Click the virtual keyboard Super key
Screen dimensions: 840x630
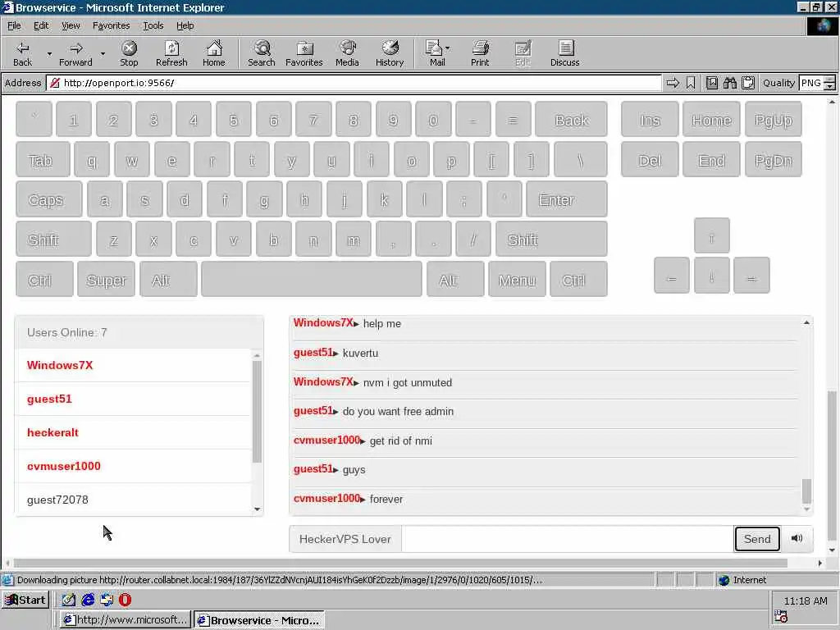pyautogui.click(x=106, y=279)
